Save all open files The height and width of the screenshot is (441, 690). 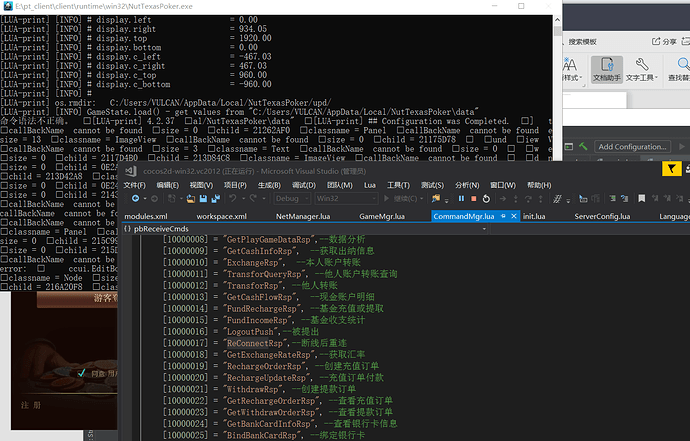pos(216,198)
